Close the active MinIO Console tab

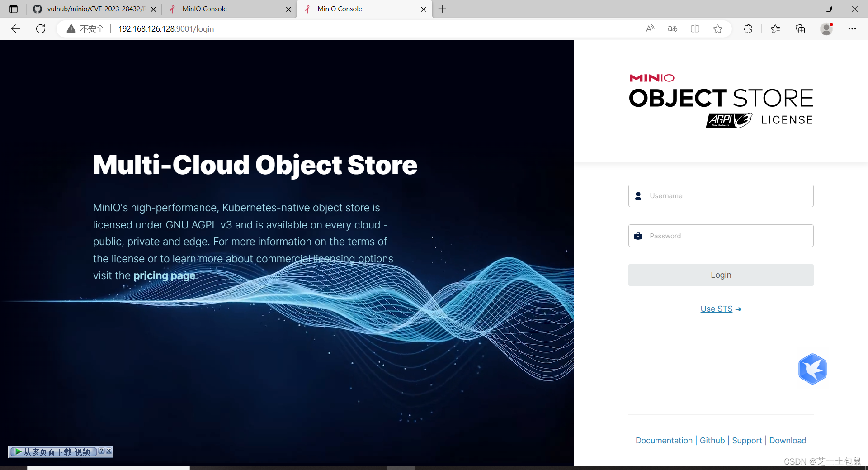[423, 9]
